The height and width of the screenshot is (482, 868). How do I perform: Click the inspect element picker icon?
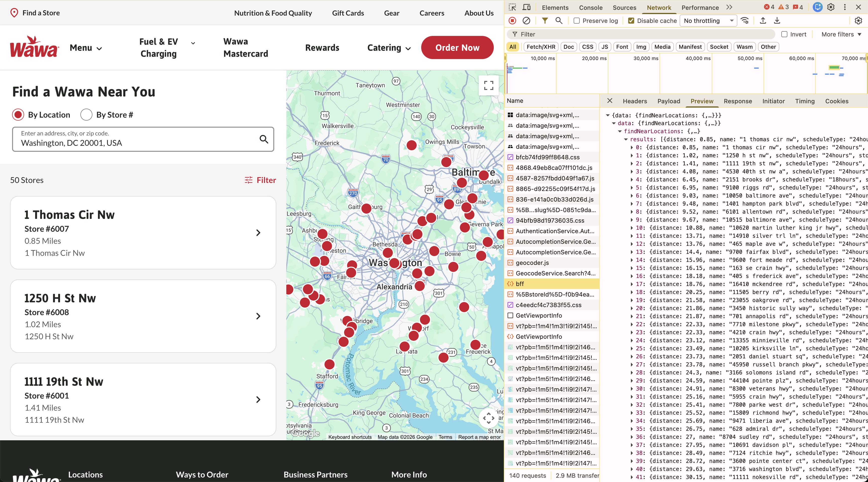tap(513, 8)
